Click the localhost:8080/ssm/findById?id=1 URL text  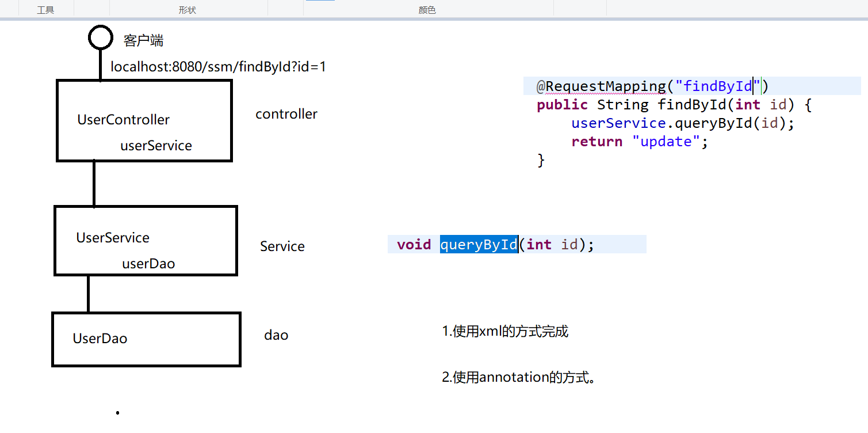click(x=219, y=67)
